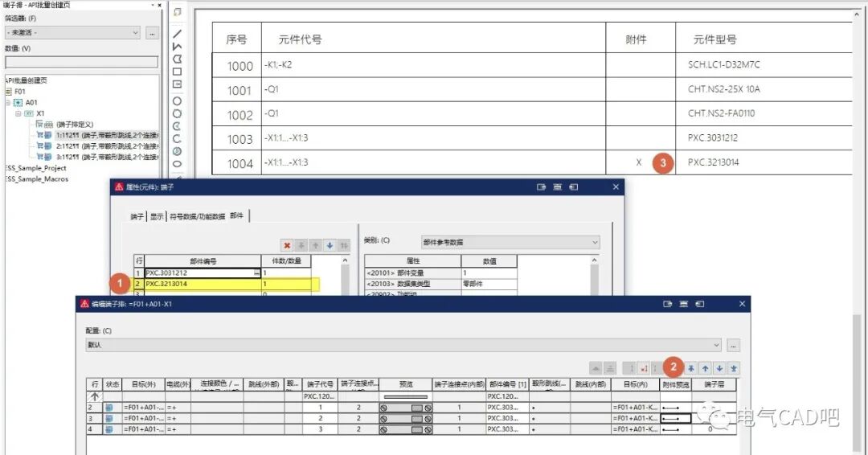Click blue move-down arrow in properties dialog
Viewport: 868px width, 455px height.
[x=330, y=245]
